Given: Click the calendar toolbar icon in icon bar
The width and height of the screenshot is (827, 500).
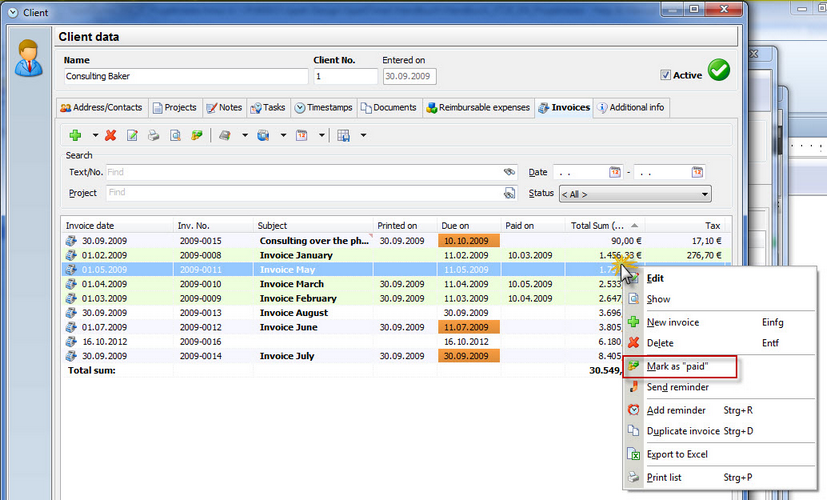Looking at the screenshot, I should 302,136.
